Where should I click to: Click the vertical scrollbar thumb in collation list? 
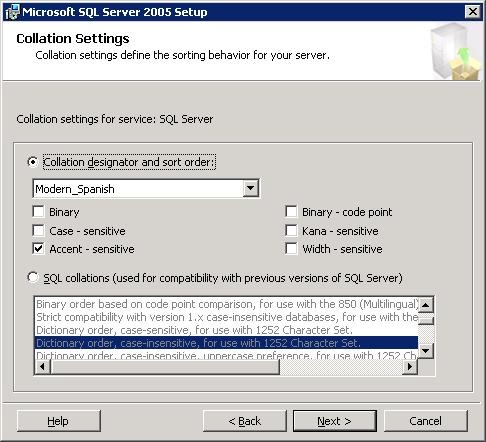coord(426,320)
